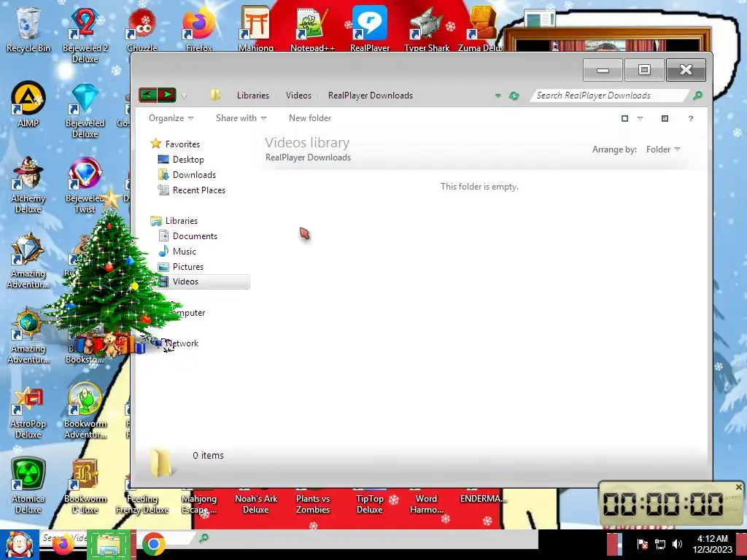Click the AIMP desktop icon
The width and height of the screenshot is (747, 560).
(28, 105)
